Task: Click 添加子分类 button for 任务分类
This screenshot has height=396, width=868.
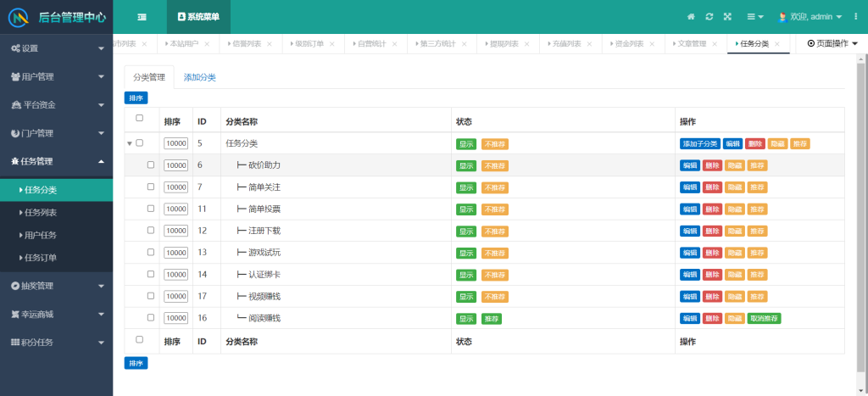Action: tap(699, 144)
